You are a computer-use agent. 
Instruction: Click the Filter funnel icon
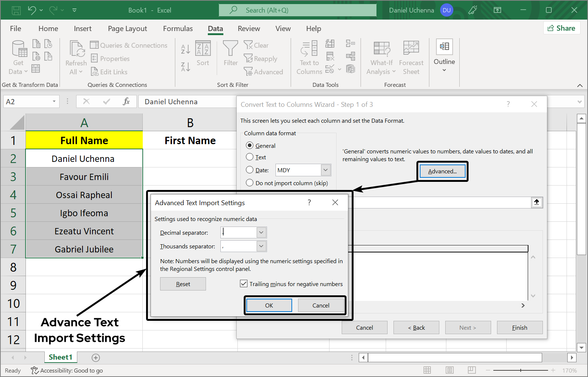pyautogui.click(x=230, y=49)
